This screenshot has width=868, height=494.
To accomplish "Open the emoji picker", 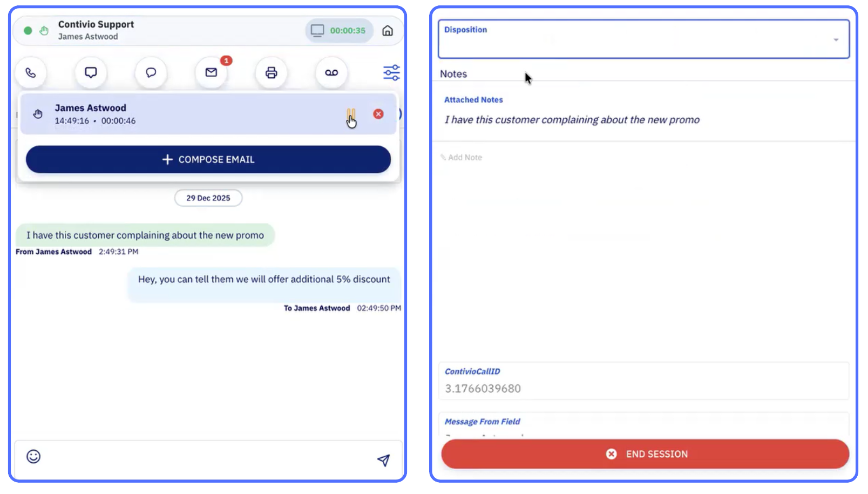I will 33,457.
